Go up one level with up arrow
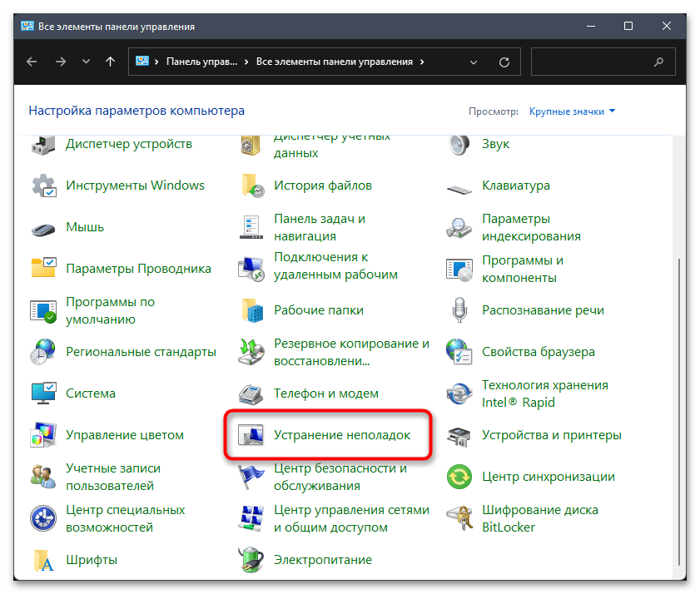This screenshot has width=700, height=594. pos(111,62)
